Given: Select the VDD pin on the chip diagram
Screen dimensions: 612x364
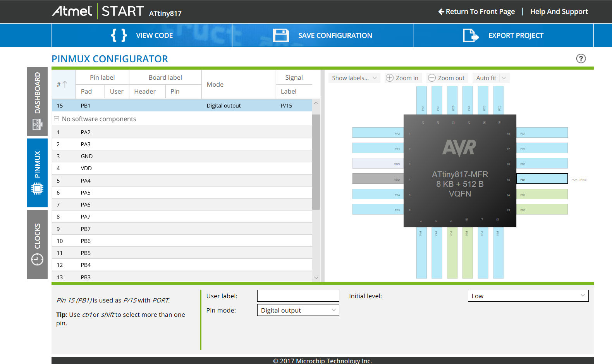Looking at the screenshot, I should (378, 179).
